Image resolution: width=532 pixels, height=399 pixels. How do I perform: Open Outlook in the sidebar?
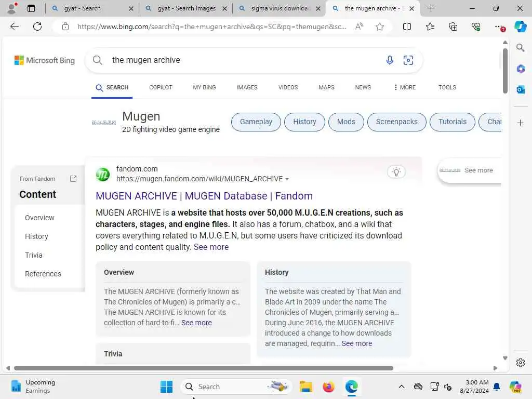[x=520, y=89]
